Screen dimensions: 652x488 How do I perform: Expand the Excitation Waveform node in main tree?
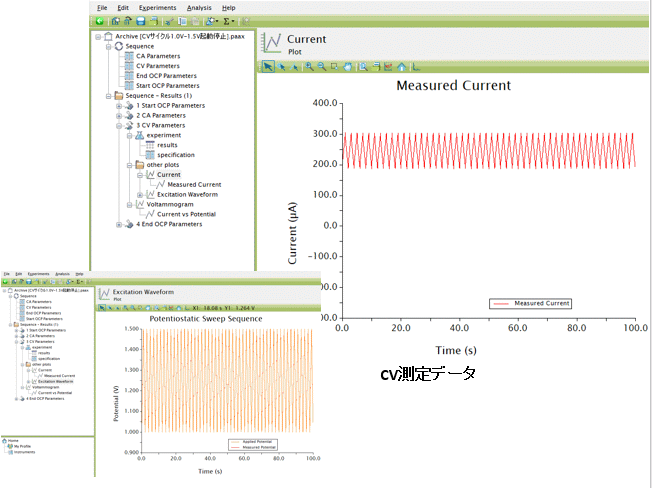coord(140,195)
